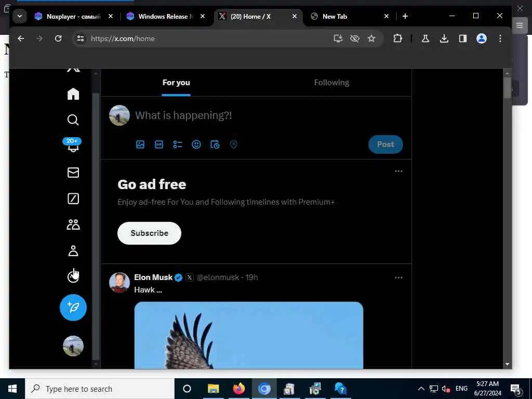Open browser Downloads icon
Screen dimensions: 532x399
(x=444, y=38)
